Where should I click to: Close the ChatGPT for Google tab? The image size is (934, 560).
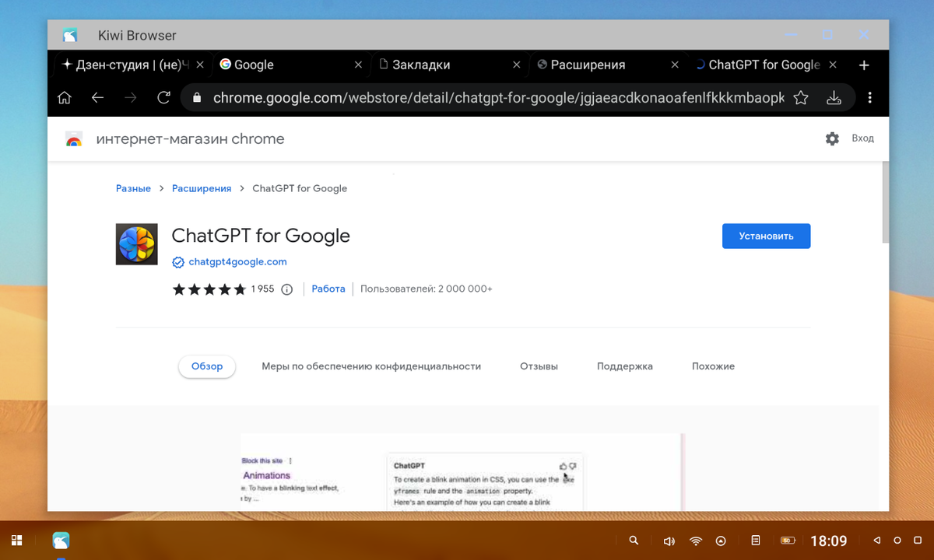point(833,65)
